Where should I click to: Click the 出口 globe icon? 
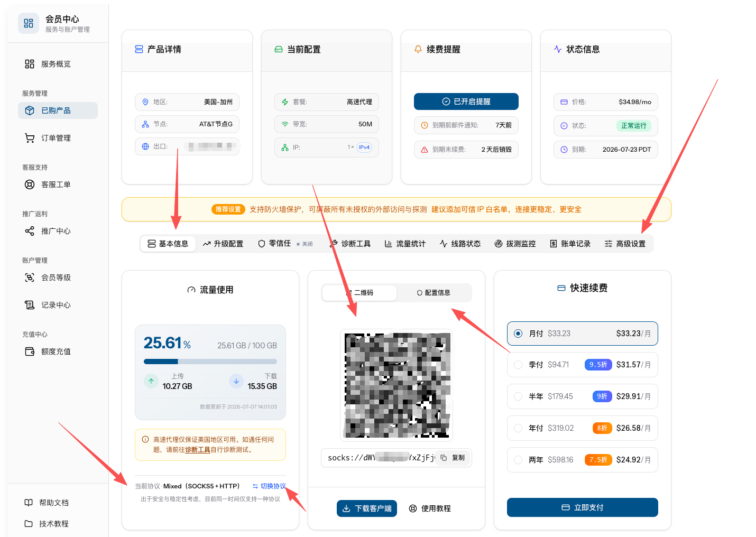[145, 146]
